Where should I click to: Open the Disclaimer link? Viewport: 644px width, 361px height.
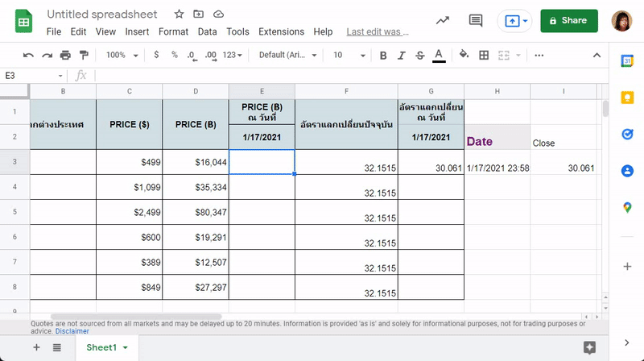(72, 331)
